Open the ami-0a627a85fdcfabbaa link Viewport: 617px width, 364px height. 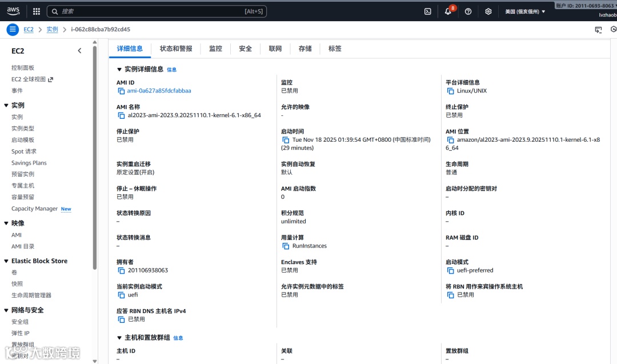point(159,91)
